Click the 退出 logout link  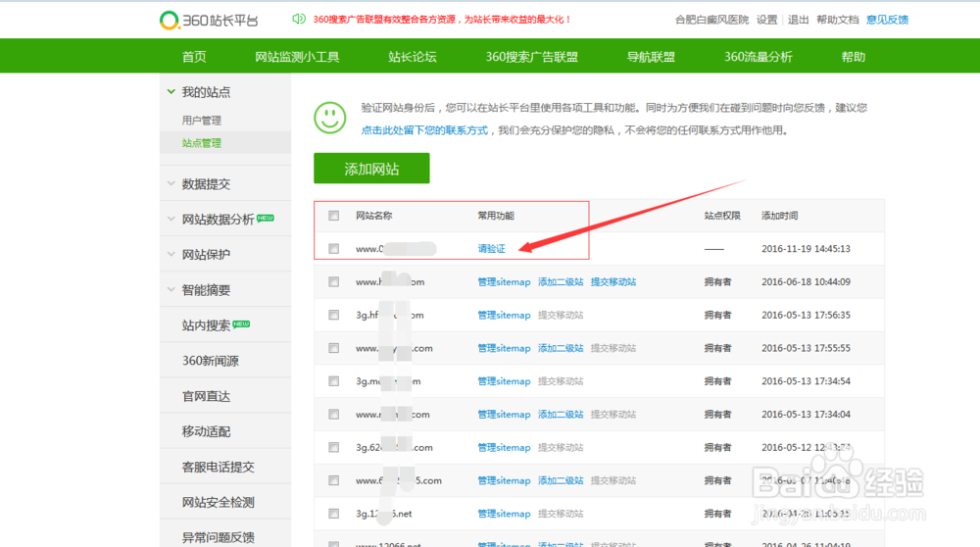click(798, 20)
